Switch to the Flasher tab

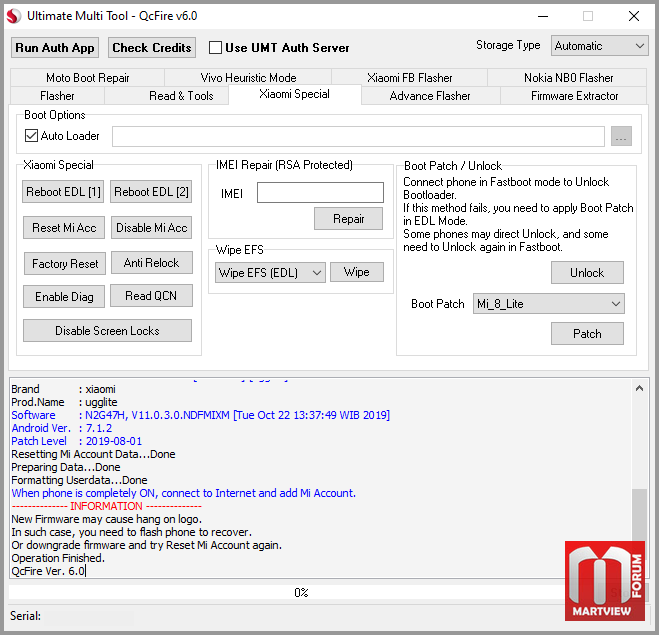point(57,96)
